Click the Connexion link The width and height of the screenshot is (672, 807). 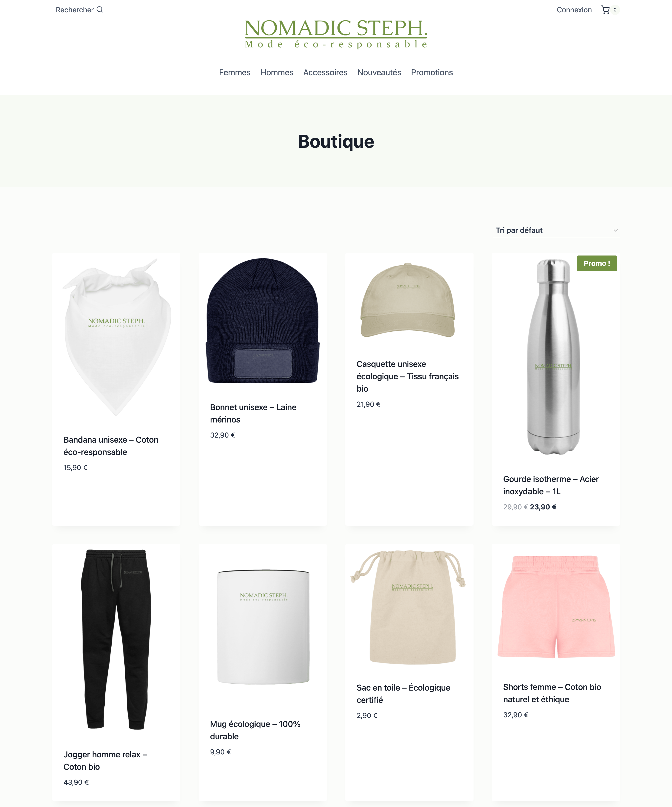pos(574,10)
